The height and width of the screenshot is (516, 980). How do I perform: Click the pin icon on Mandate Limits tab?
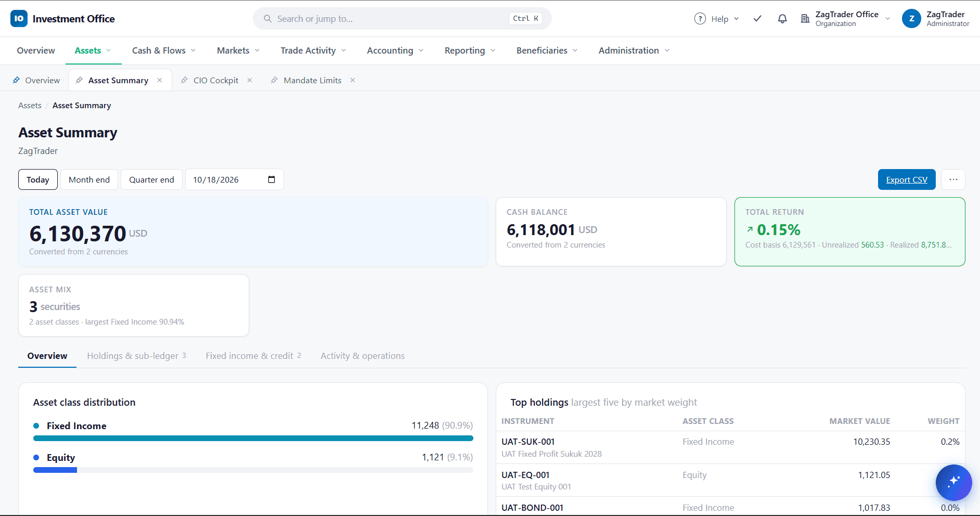[274, 80]
